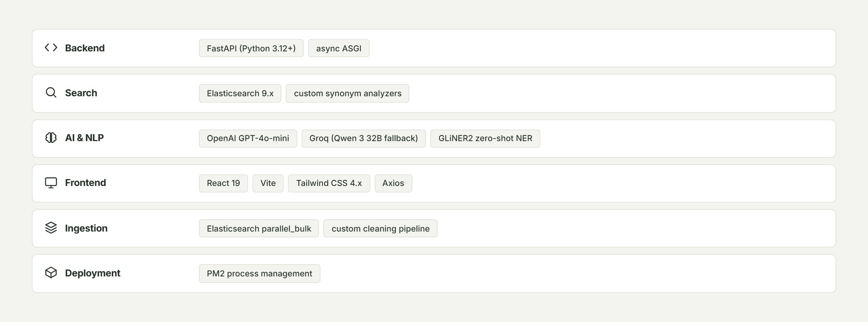
Task: Pick the "Vite" tag
Action: pos(268,183)
